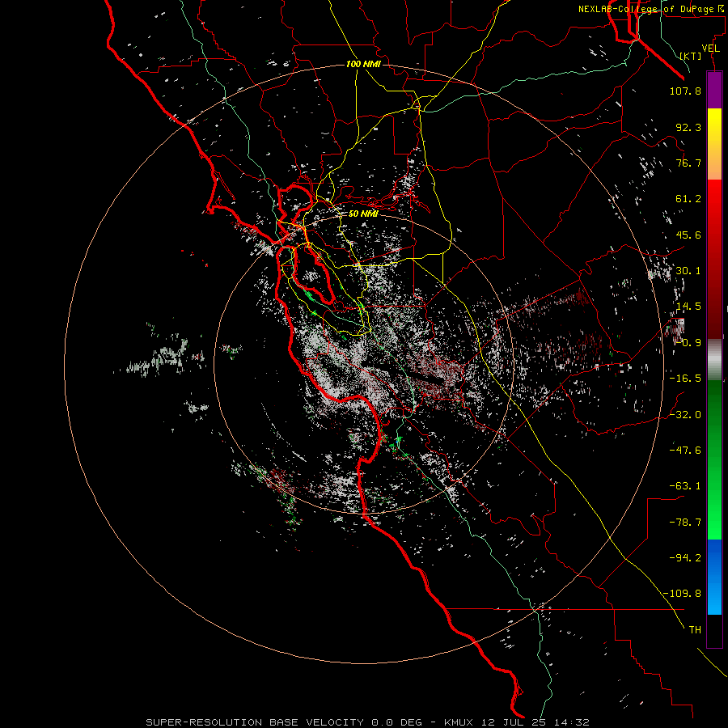
Task: Pick the purple segment of the color bar
Action: click(714, 90)
